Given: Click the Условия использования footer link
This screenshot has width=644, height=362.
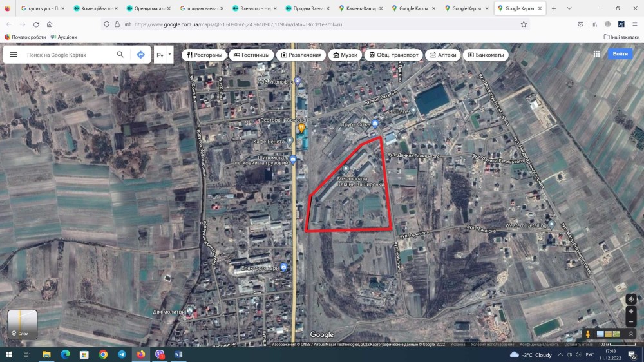Looking at the screenshot, I should [x=492, y=345].
